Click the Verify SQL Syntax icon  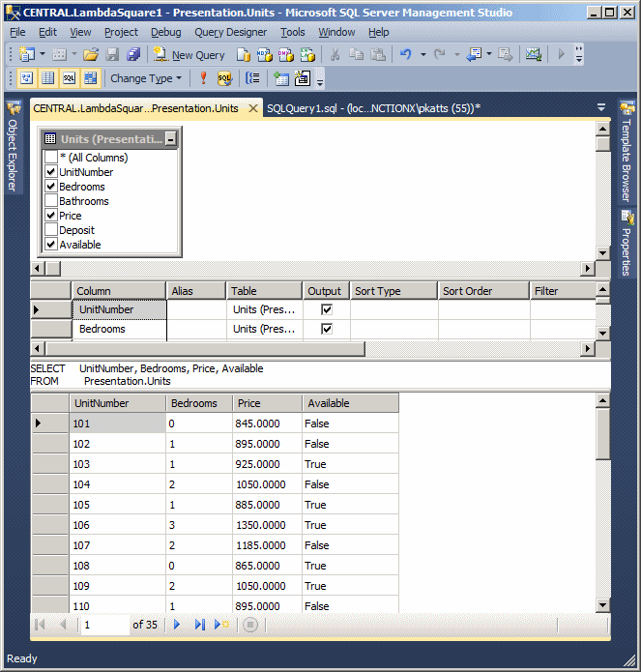[x=224, y=78]
